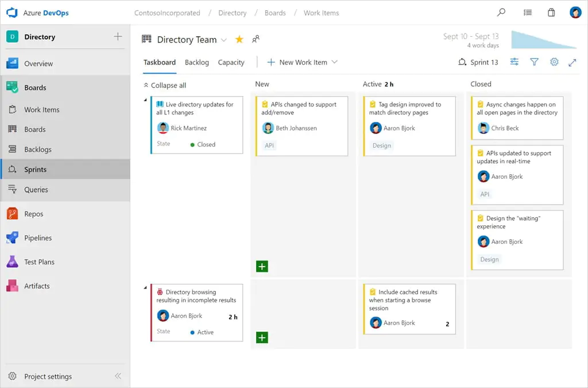
Task: Open view options with the sliders icon
Action: tap(514, 62)
